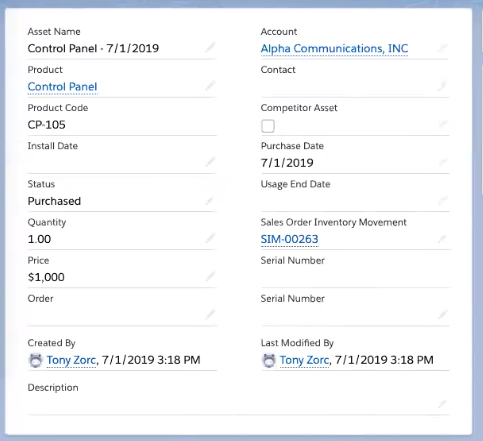Open Tony Zorc under Last Modified By
The height and width of the screenshot is (441, 483).
tap(304, 360)
